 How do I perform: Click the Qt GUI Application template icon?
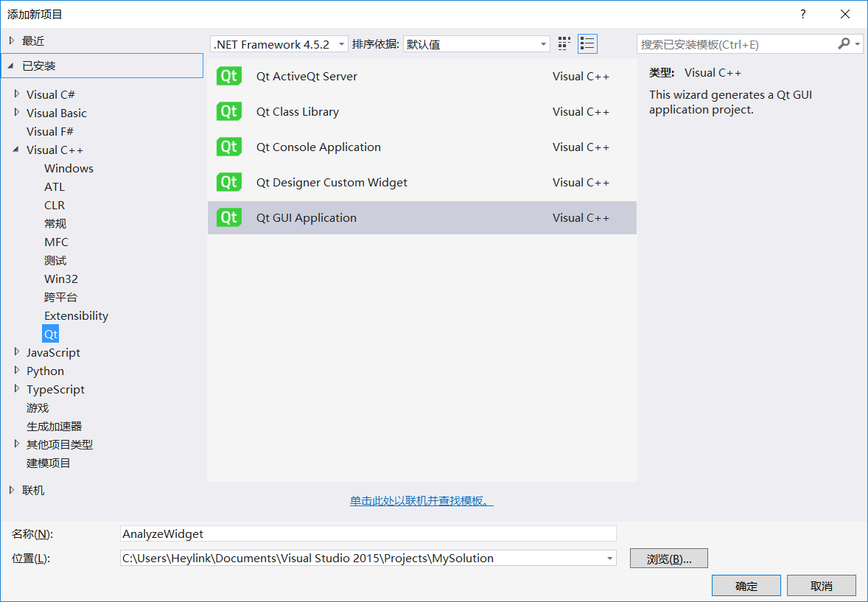[x=229, y=217]
